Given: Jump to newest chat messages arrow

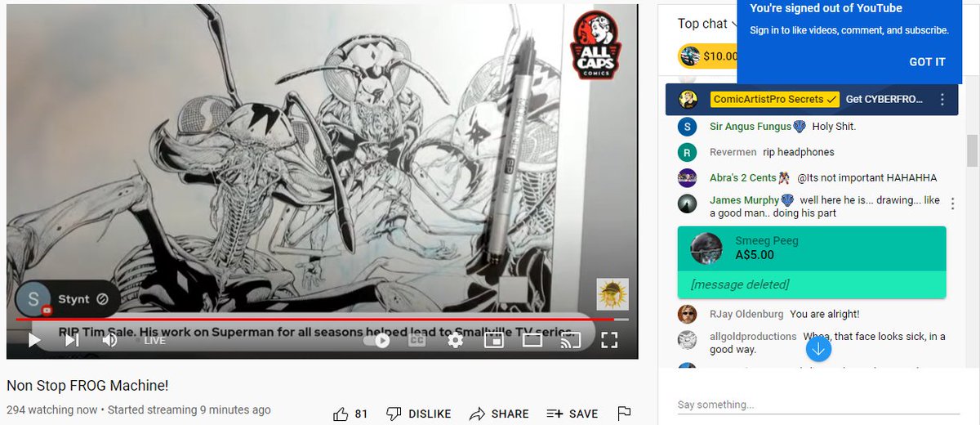Looking at the screenshot, I should coord(818,349).
